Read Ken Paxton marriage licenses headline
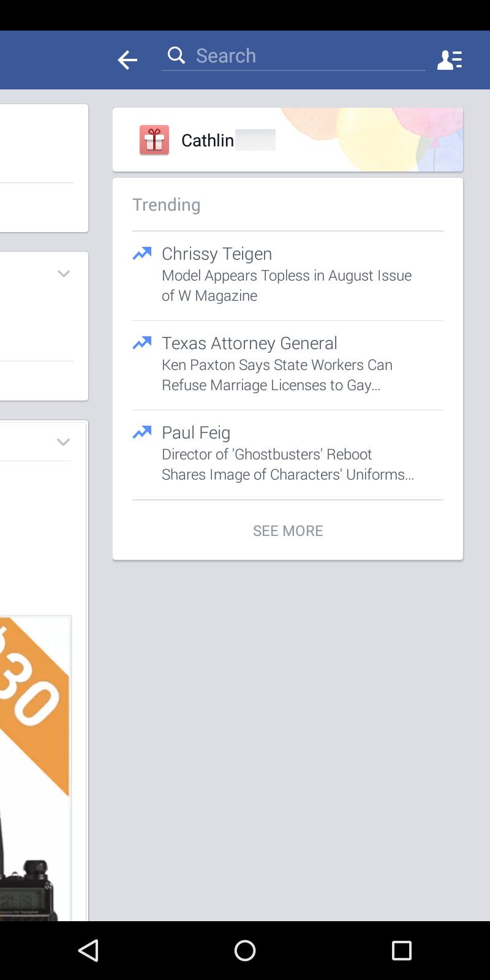Image resolution: width=490 pixels, height=980 pixels. point(277,375)
